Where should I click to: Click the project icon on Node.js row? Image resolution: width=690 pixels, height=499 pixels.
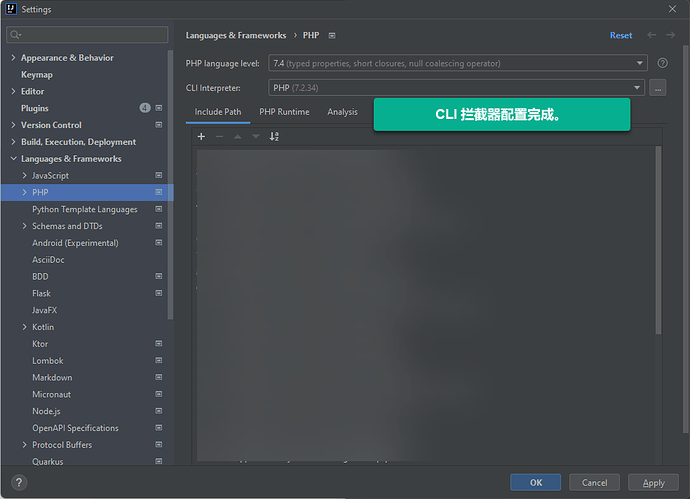point(159,411)
